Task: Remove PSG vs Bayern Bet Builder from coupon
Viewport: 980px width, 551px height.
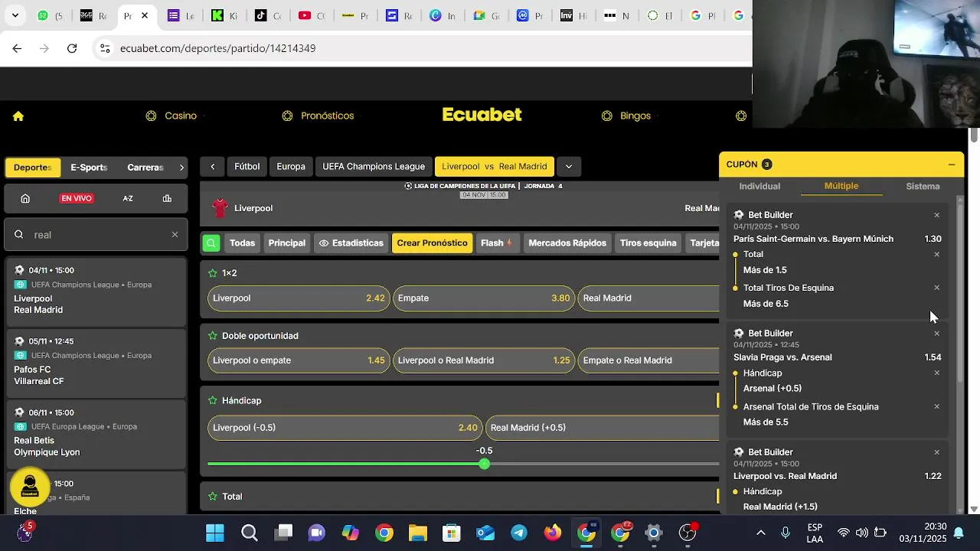Action: [936, 215]
